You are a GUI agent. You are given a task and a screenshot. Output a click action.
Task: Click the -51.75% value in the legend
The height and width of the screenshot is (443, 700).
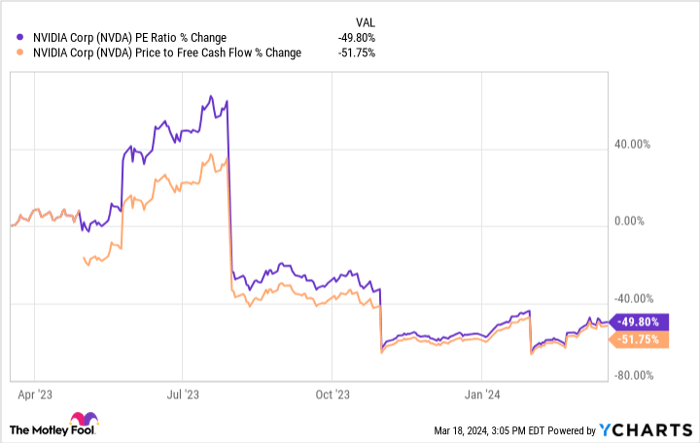357,53
